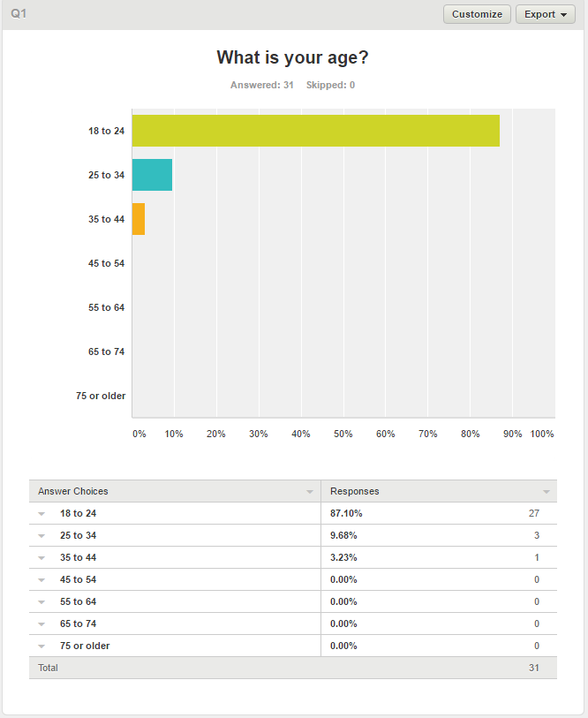Click the Customize button
588x718 pixels.
pos(477,14)
